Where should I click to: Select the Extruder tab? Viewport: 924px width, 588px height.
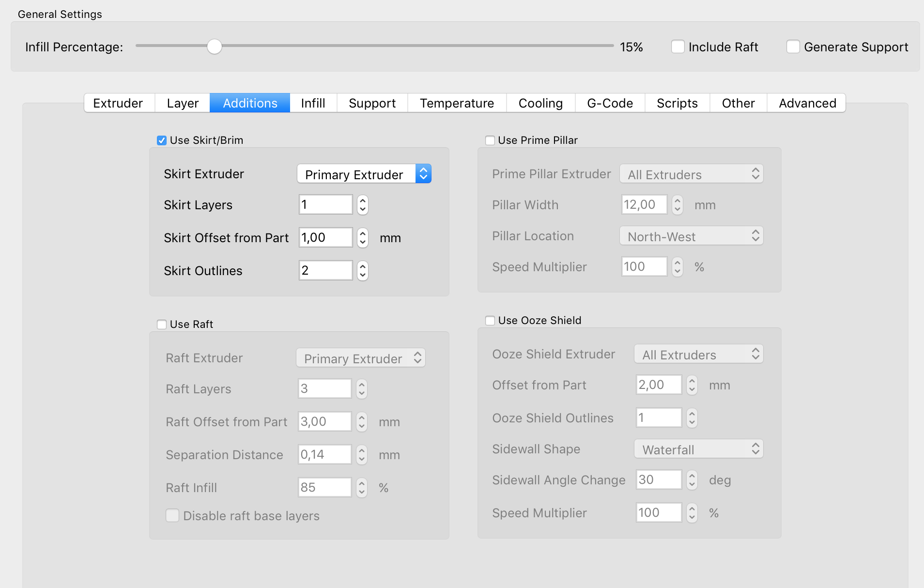click(x=118, y=103)
